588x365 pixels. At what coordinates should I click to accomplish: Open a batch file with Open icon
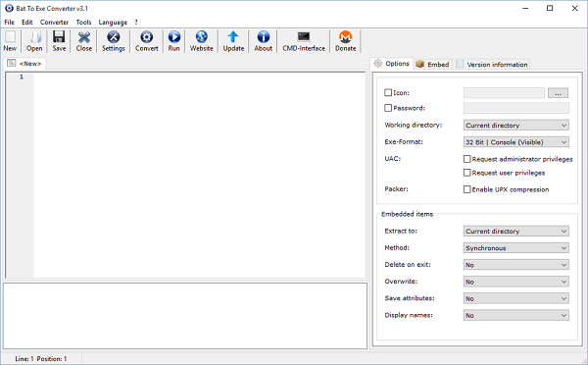34,41
